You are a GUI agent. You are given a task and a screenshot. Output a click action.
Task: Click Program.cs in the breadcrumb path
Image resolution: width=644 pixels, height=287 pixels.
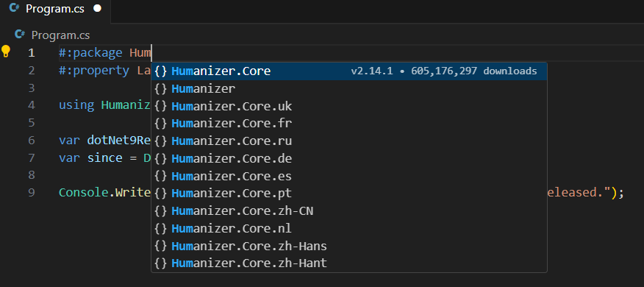(60, 35)
